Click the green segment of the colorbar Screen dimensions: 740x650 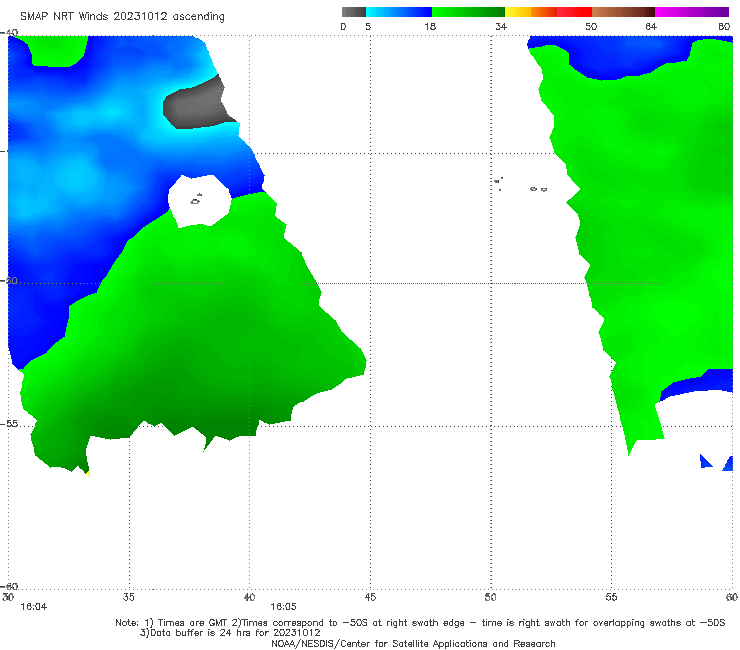point(468,12)
